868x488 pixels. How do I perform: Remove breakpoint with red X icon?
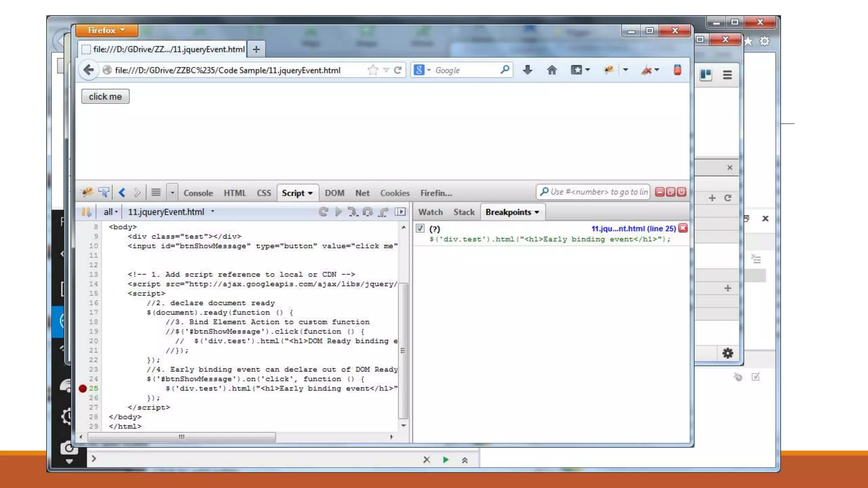tap(683, 228)
